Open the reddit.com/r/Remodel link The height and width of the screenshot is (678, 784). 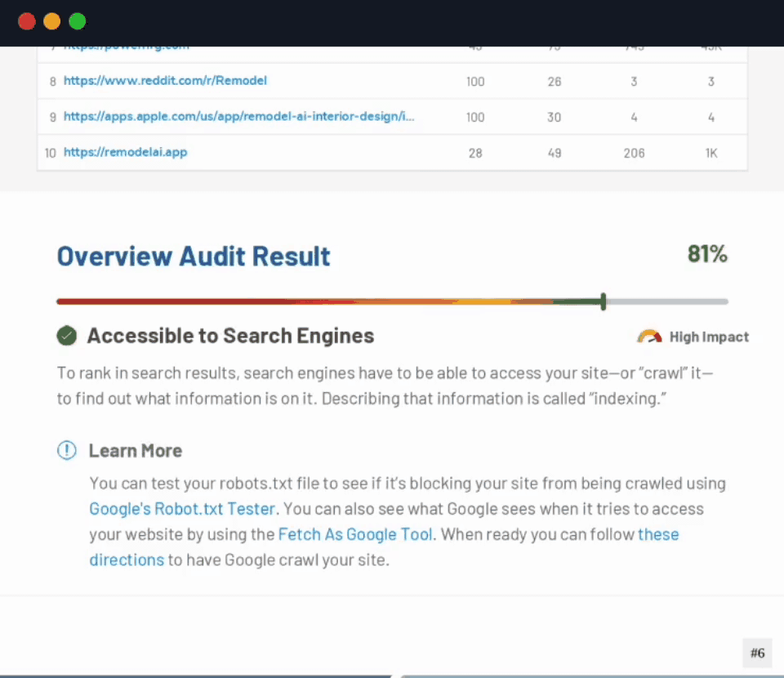click(x=166, y=80)
